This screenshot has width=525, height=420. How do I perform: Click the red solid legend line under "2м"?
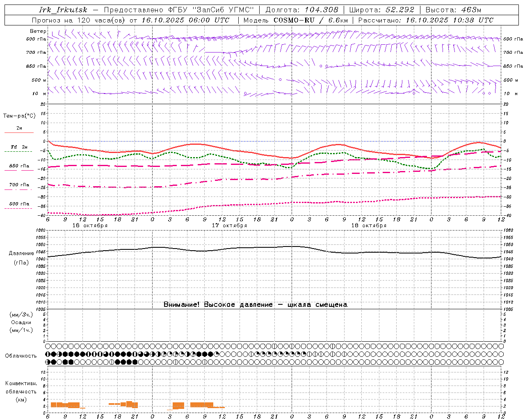(19, 132)
